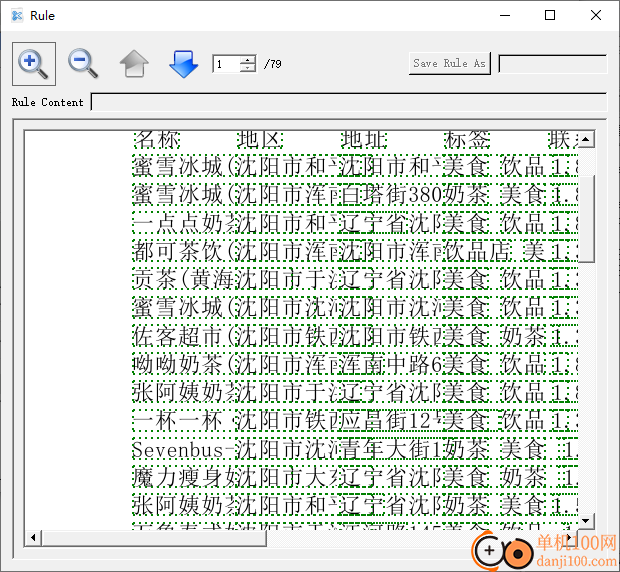The width and height of the screenshot is (620, 572).
Task: Decrease page number with spinner down arrow
Action: click(248, 68)
